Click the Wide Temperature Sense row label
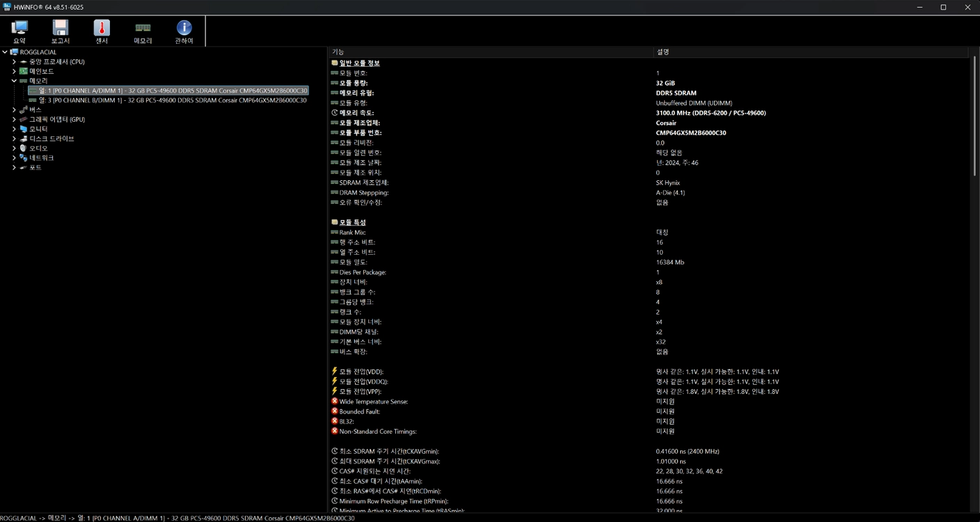Image resolution: width=980 pixels, height=522 pixels. pyautogui.click(x=374, y=402)
